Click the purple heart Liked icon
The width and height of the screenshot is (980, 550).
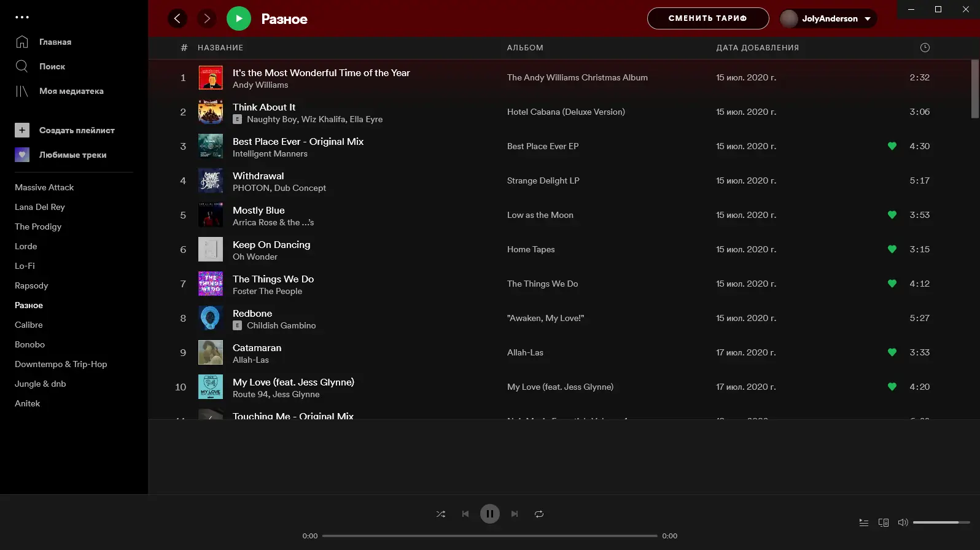tap(22, 155)
